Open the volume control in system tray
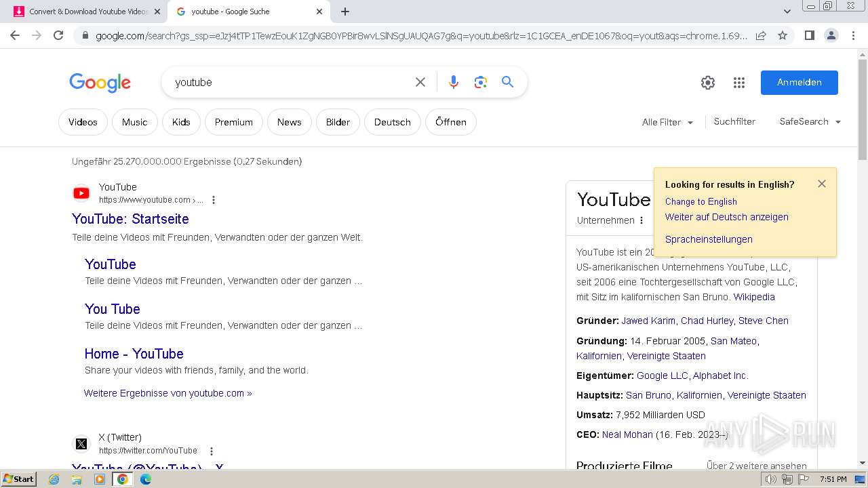868x488 pixels. coord(771,479)
